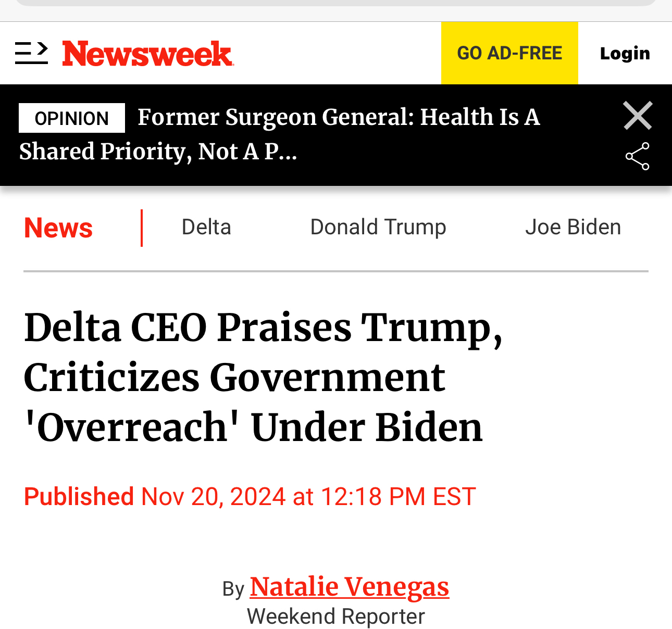The image size is (672, 629).
Task: Close the opinion banner
Action: 638,115
